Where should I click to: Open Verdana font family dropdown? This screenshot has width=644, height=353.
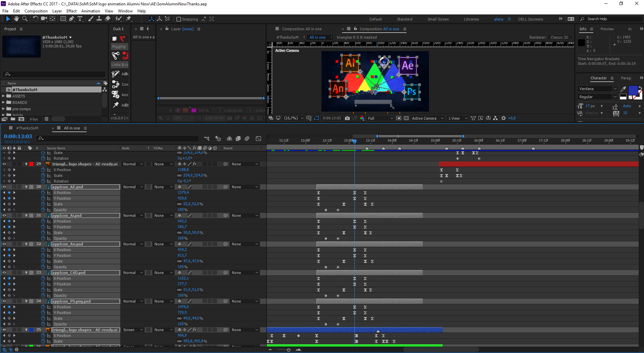pyautogui.click(x=598, y=89)
